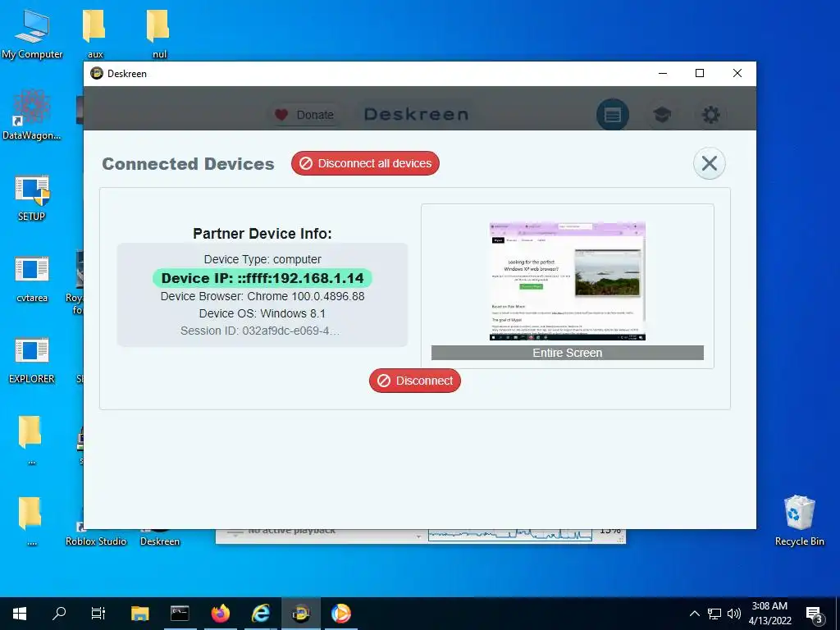Select the desktop folder named with three dots

31,440
